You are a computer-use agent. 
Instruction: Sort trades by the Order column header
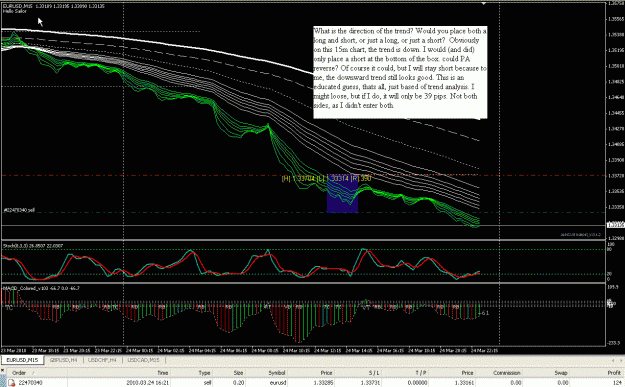[x=19, y=373]
